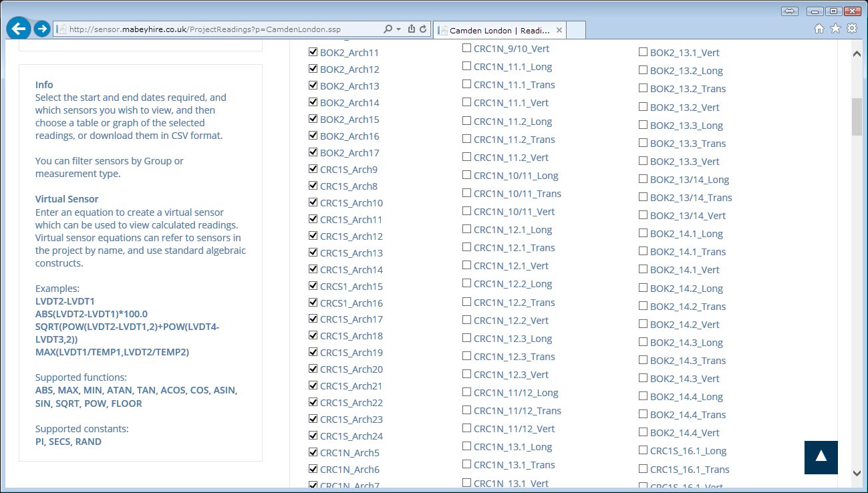Viewport: 868px width, 493px height.
Task: Check the CRC1N_9/10_Vert checkbox
Action: [x=466, y=48]
